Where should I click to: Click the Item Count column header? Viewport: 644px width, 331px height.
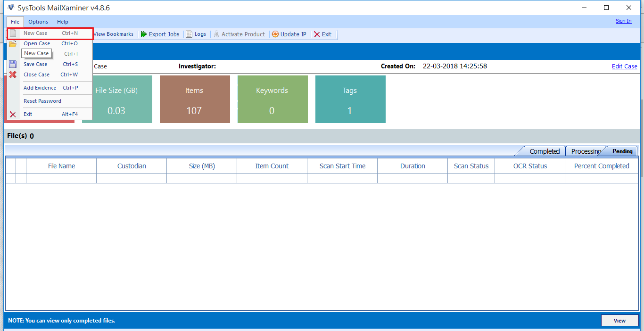(272, 166)
